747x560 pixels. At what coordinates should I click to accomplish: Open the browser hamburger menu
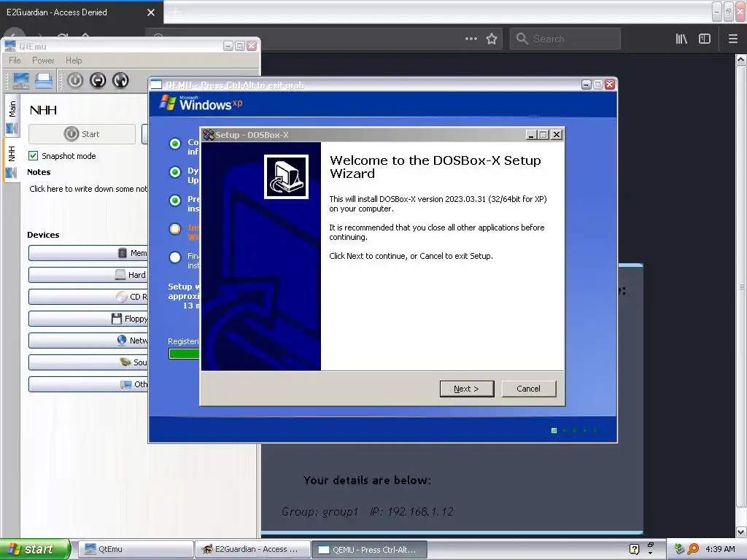733,39
